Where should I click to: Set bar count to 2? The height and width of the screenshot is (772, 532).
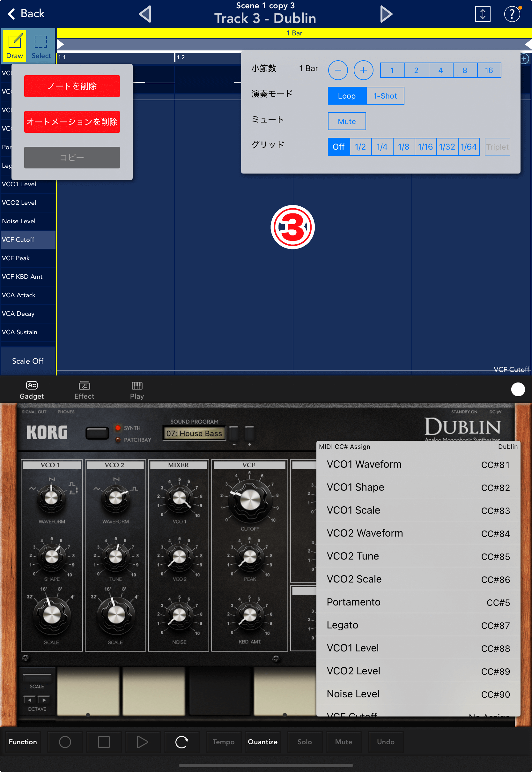[x=416, y=70]
